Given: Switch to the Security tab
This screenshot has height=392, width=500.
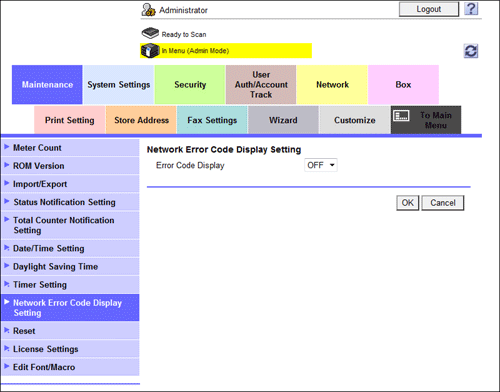Looking at the screenshot, I should (190, 85).
